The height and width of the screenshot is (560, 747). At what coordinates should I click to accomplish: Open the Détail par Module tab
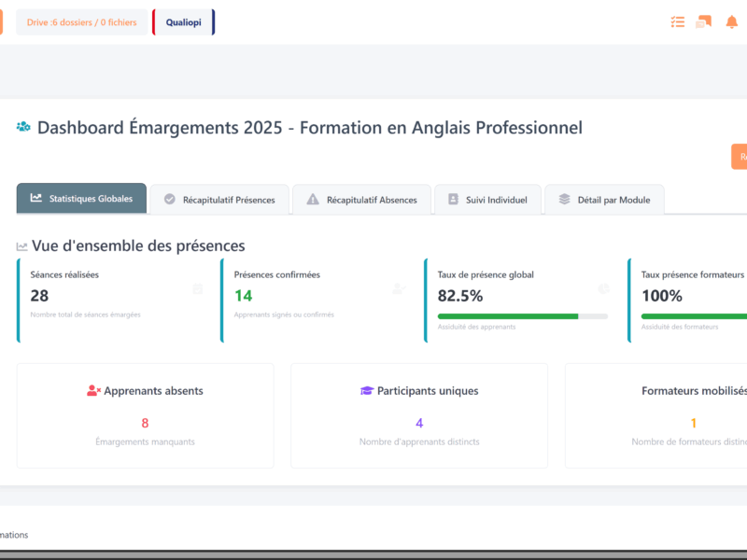coord(603,200)
